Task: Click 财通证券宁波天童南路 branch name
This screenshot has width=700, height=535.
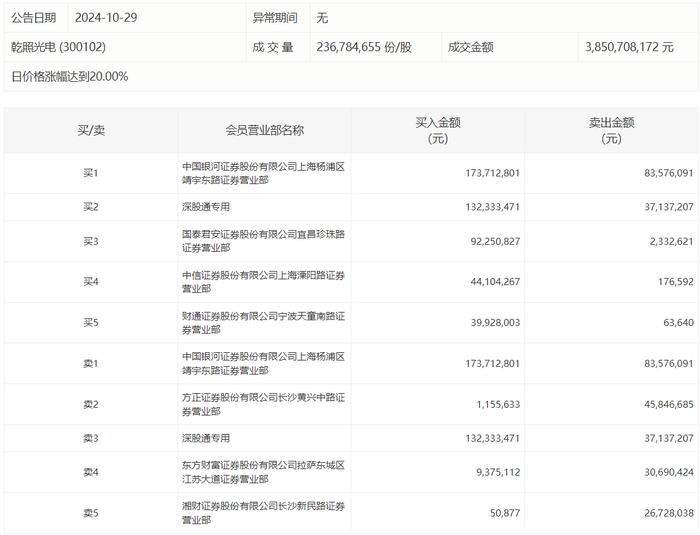Action: 263,323
